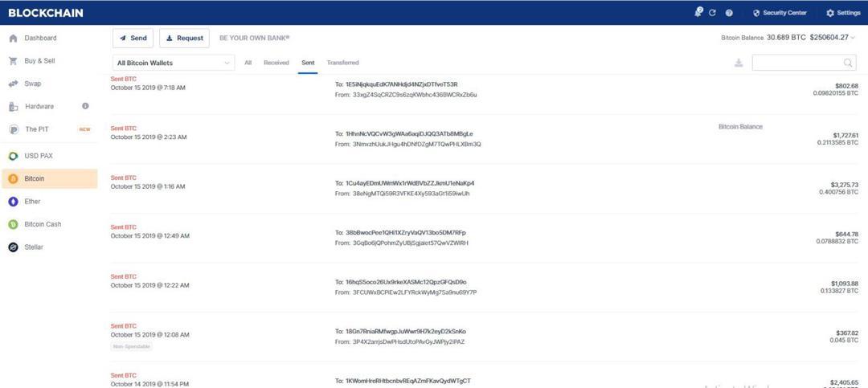This screenshot has width=868, height=388.
Task: Expand All Bitcoin Wallets dropdown
Action: [x=174, y=63]
